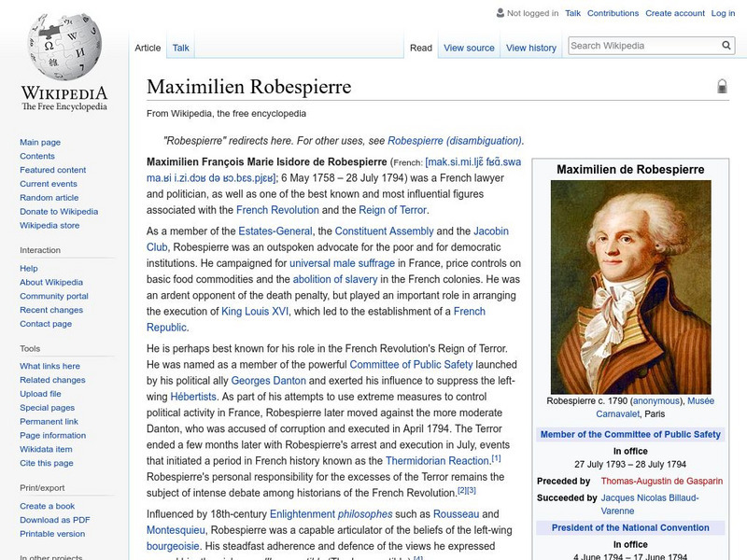
Task: Go to Main page in sidebar
Action: point(40,142)
